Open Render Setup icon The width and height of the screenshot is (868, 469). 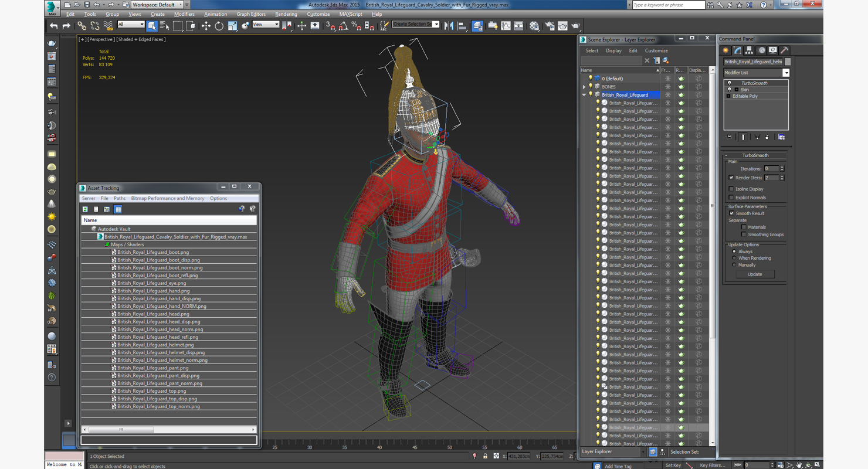pyautogui.click(x=550, y=26)
